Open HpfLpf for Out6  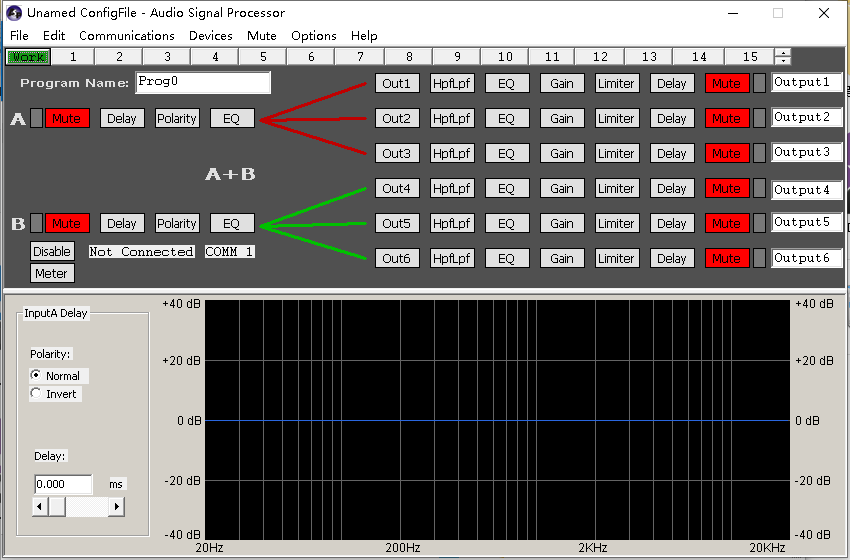452,259
